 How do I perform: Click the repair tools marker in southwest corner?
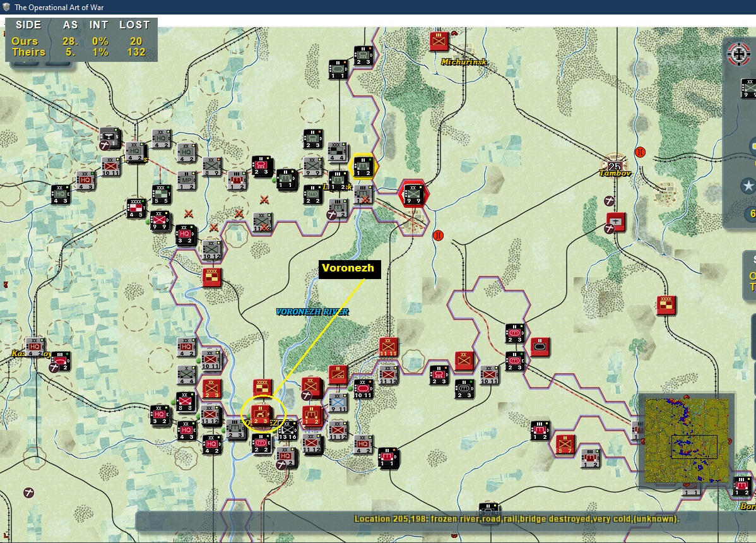point(29,493)
